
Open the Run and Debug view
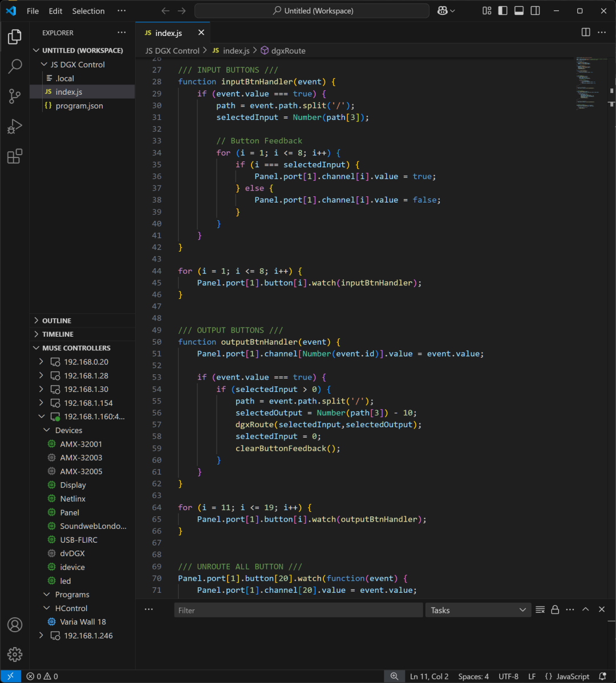[x=15, y=126]
